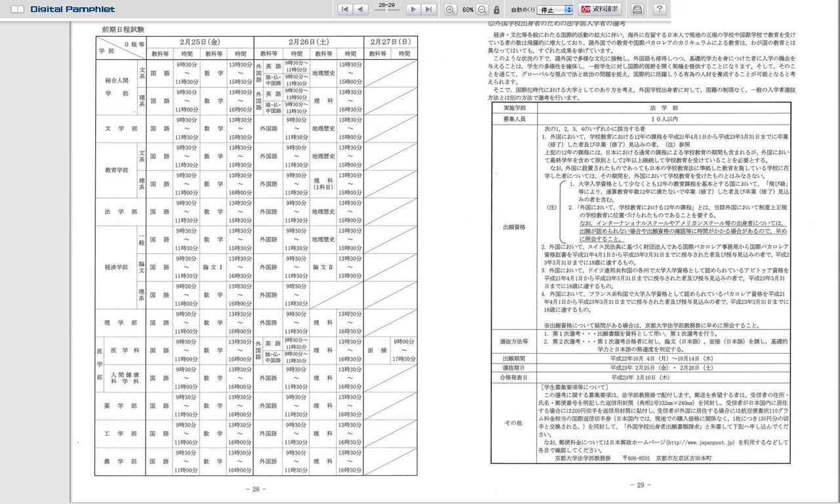Click the 人間健康科学科 row label

point(125,377)
